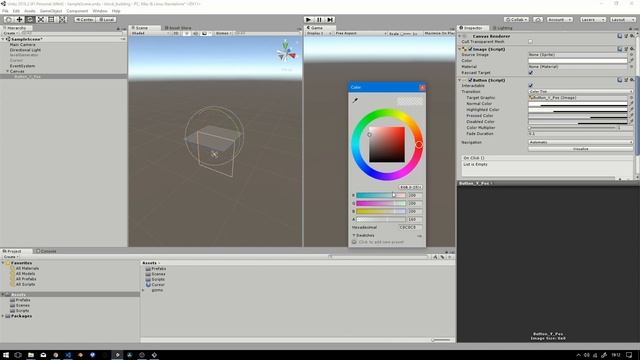Toggle Center pivot mode button
This screenshot has width=640, height=360.
[84, 19]
